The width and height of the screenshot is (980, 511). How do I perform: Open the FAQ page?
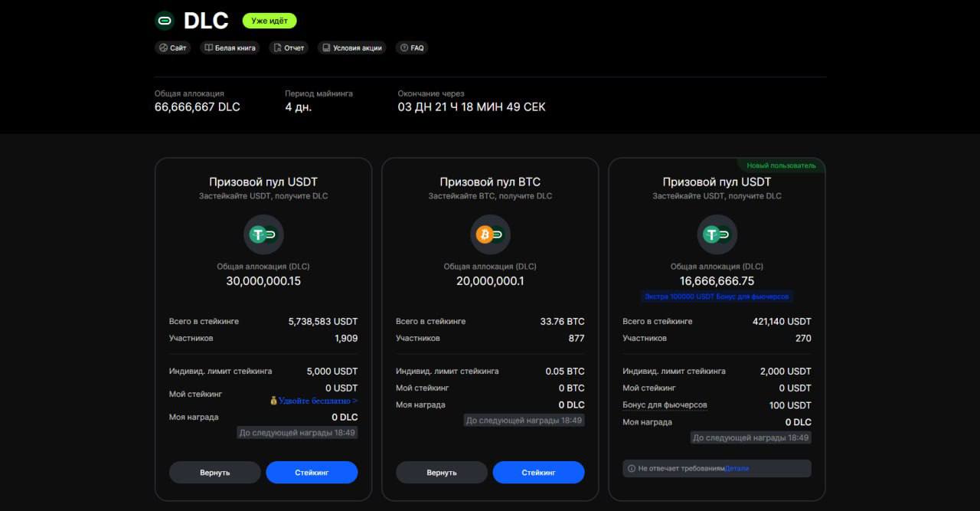tap(412, 47)
